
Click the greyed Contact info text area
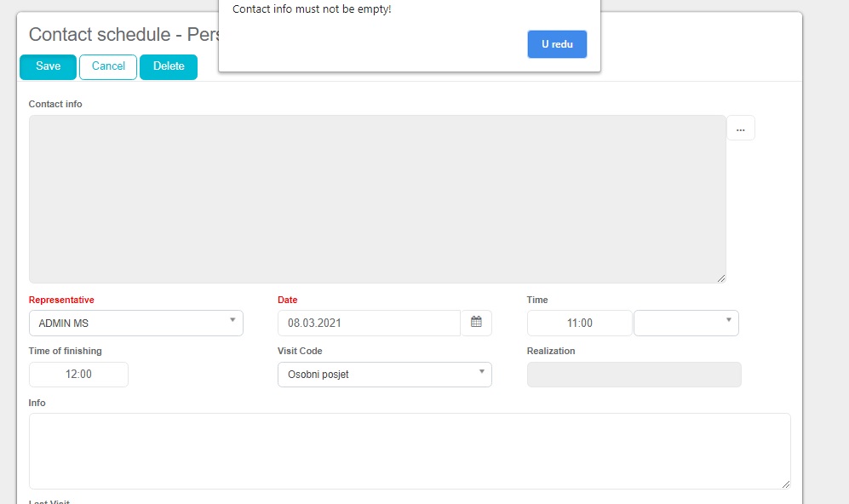pos(377,198)
